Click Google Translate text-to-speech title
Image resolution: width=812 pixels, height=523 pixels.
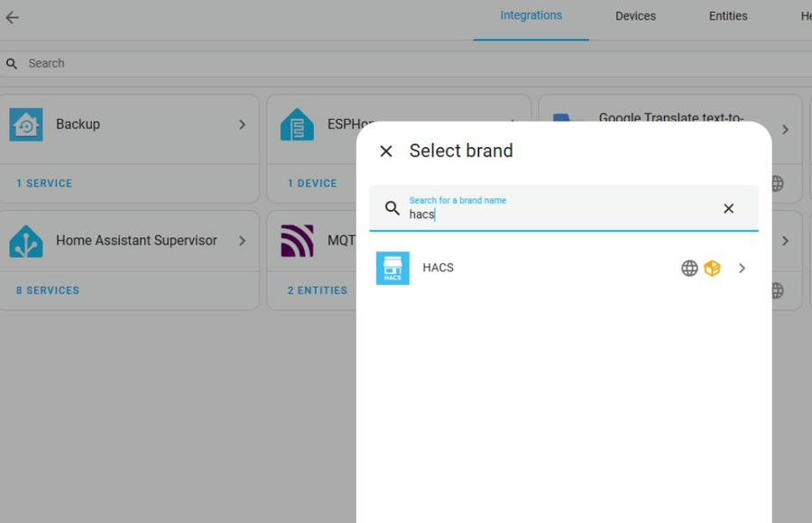671,117
